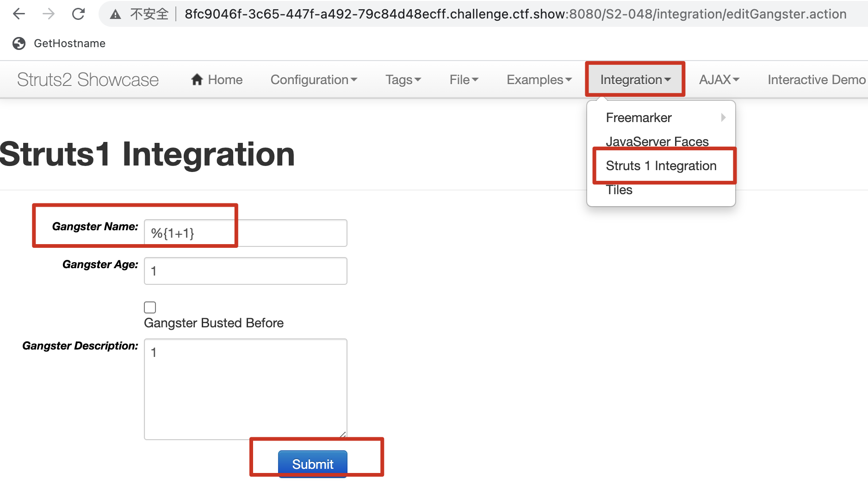
Task: Click the 不安全 security label
Action: point(149,14)
